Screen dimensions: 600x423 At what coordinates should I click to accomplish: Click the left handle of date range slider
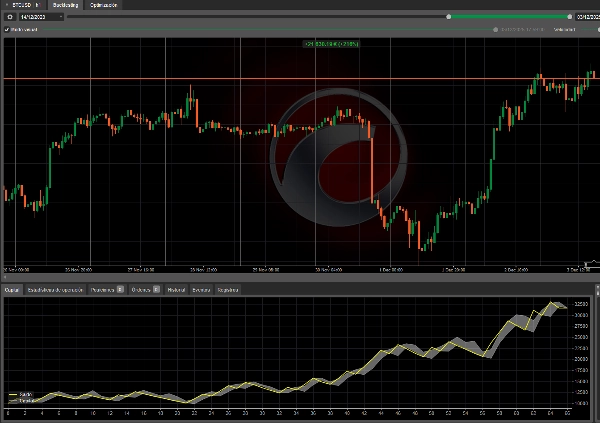448,17
